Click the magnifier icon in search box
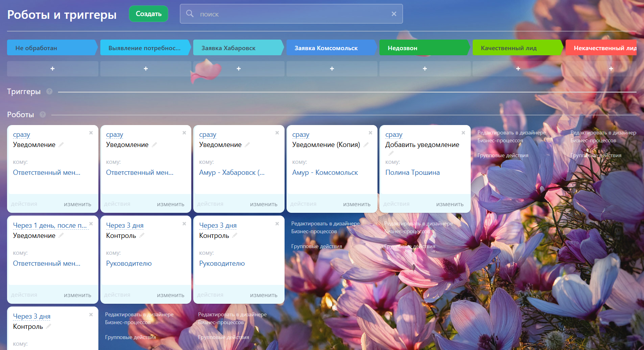The image size is (644, 350). (190, 14)
